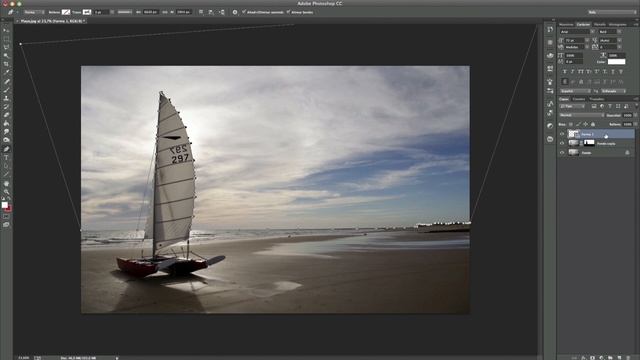The width and height of the screenshot is (640, 360).
Task: Open path arrangement options
Action: pos(222,12)
